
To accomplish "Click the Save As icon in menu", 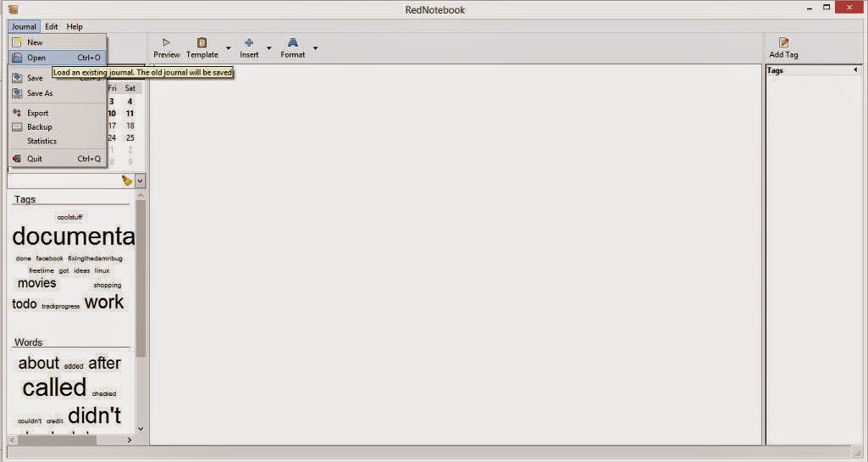I will [x=17, y=93].
